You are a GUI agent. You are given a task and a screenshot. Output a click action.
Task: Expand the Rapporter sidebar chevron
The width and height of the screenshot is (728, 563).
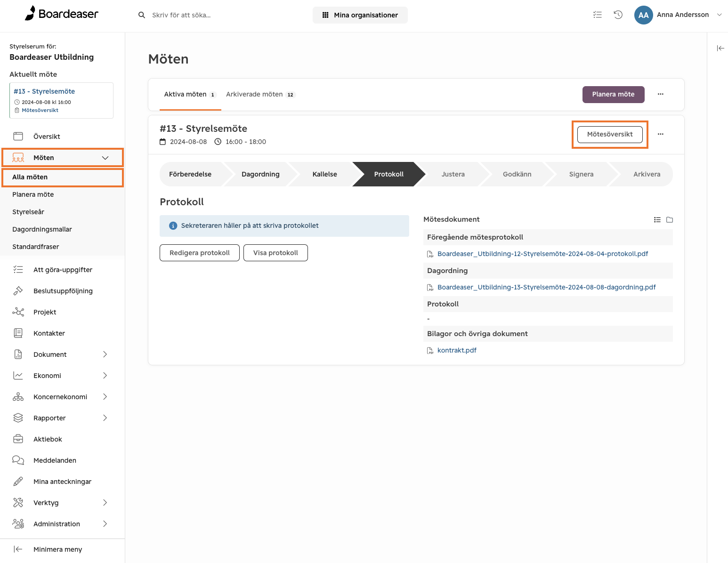tap(105, 418)
